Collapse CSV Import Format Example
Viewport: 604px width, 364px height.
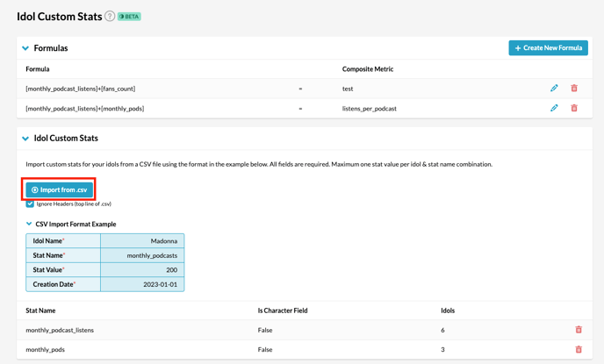tap(29, 224)
